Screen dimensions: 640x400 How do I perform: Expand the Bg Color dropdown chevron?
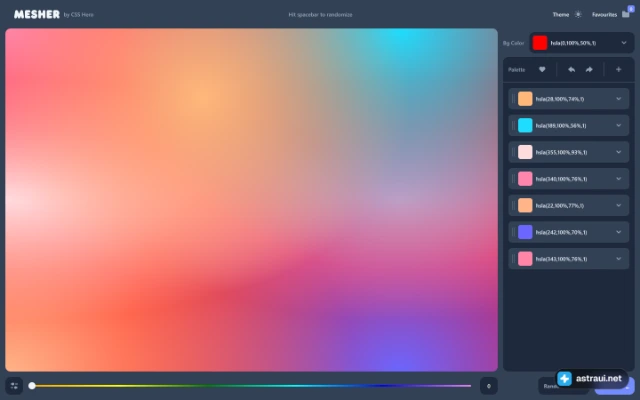(624, 43)
